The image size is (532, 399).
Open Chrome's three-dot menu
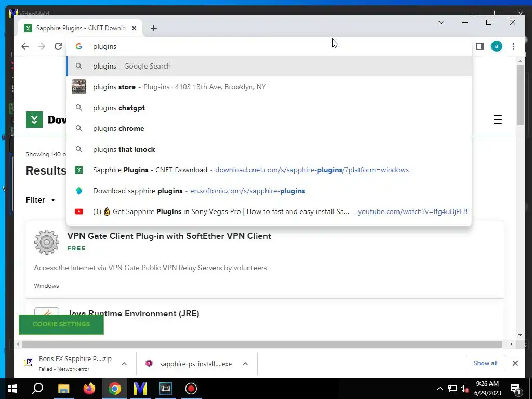point(513,46)
